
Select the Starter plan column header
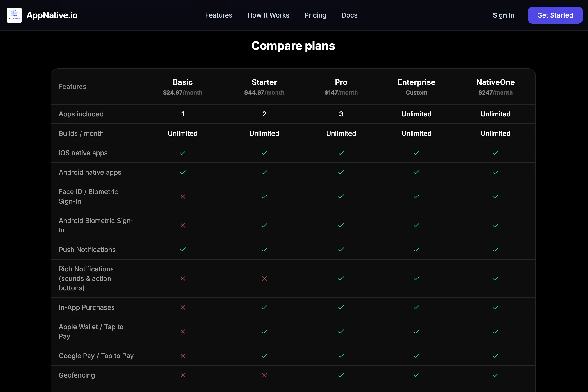click(x=264, y=82)
